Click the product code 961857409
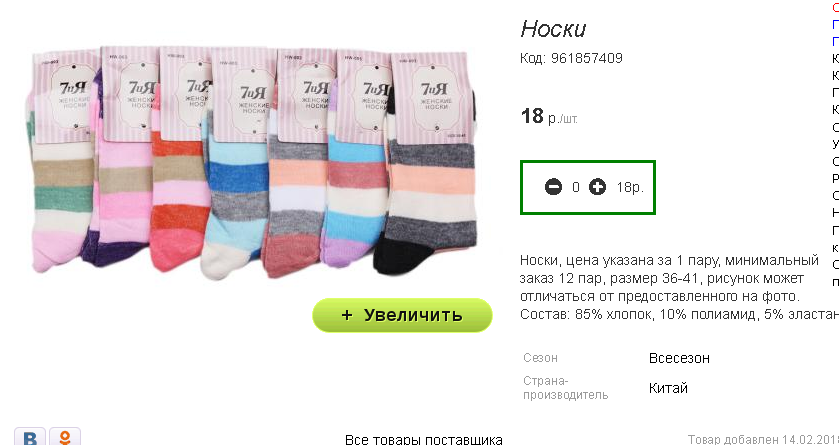The image size is (839, 445). [586, 58]
